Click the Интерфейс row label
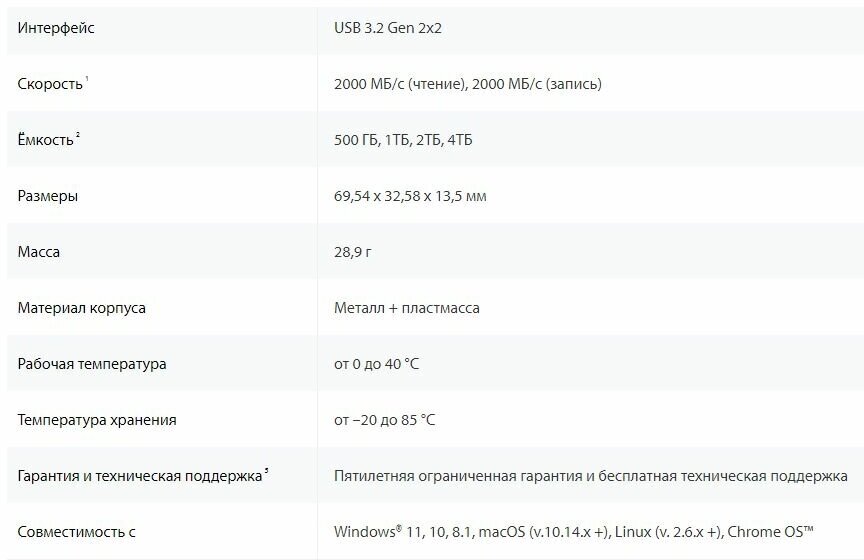This screenshot has width=864, height=560. pos(56,28)
